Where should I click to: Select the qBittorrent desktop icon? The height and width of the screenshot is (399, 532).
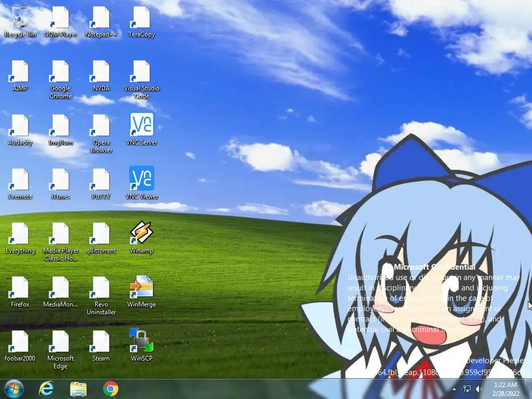click(x=101, y=237)
